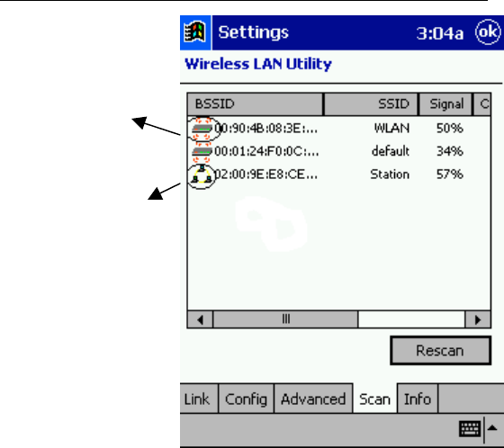The height and width of the screenshot is (448, 504).
Task: Switch to the Config tab
Action: (247, 399)
